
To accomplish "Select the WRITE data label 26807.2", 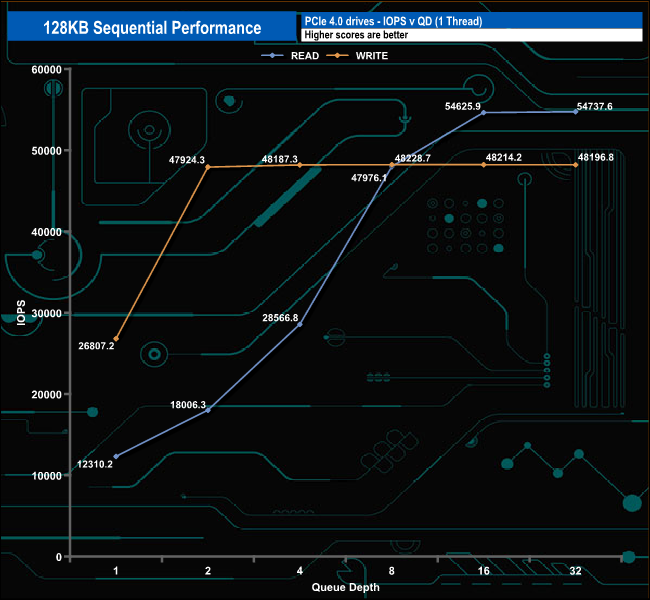I will [x=96, y=346].
